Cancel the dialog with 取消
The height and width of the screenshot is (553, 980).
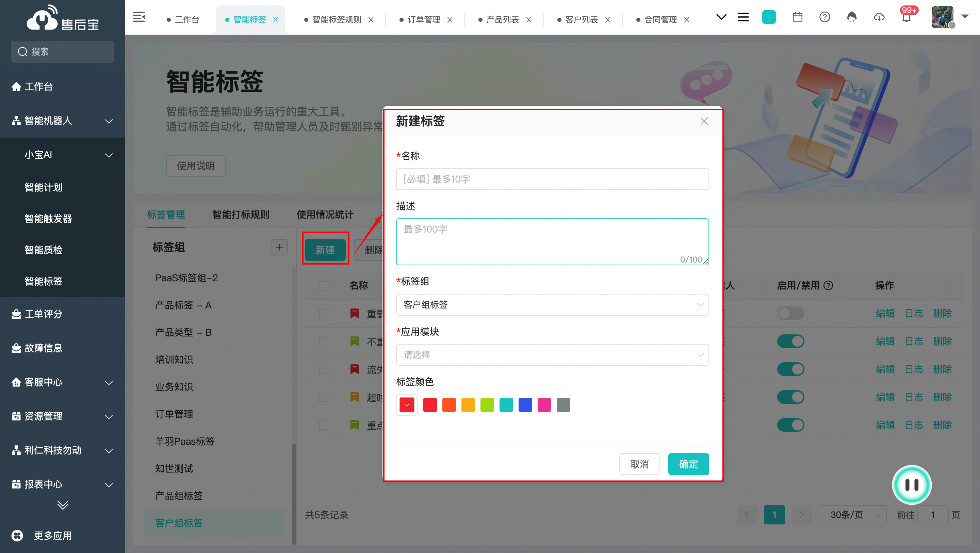(x=639, y=464)
